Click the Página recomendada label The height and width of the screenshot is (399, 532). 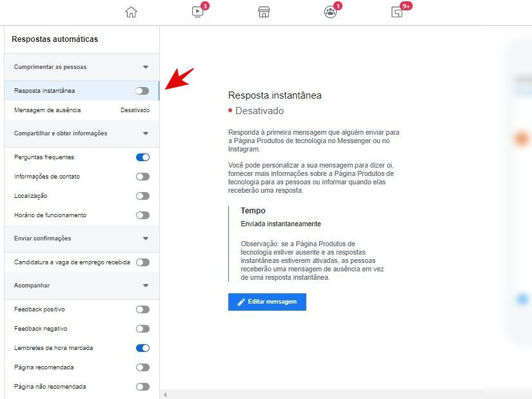click(x=44, y=367)
